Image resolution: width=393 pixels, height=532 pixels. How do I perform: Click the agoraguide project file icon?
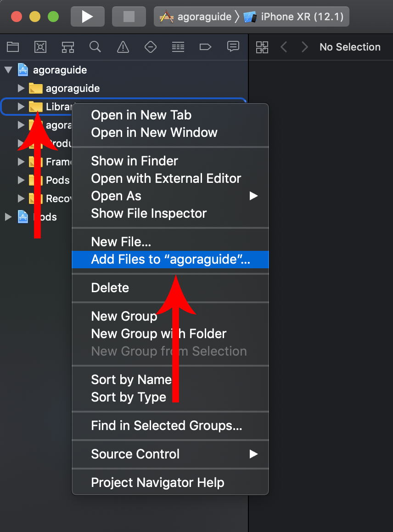tap(23, 69)
